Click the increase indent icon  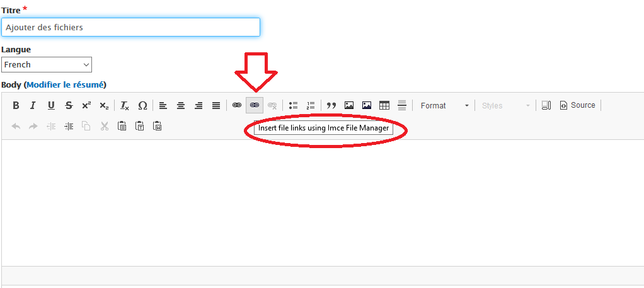click(x=69, y=127)
